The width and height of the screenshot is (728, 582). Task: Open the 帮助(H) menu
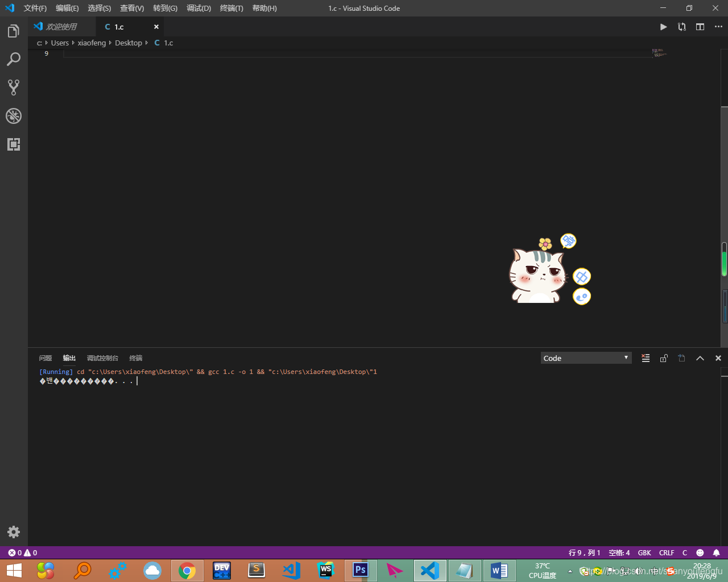point(264,8)
